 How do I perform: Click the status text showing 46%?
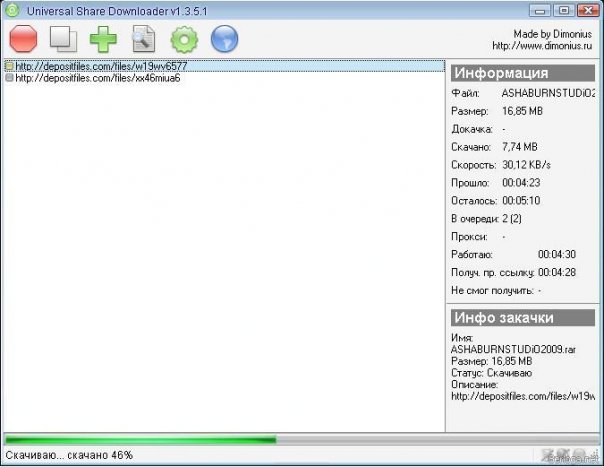pos(69,455)
